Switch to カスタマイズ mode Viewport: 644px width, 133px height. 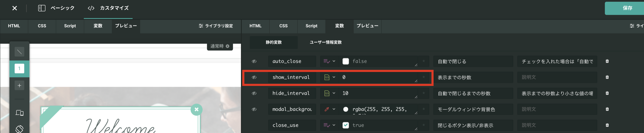(x=108, y=8)
